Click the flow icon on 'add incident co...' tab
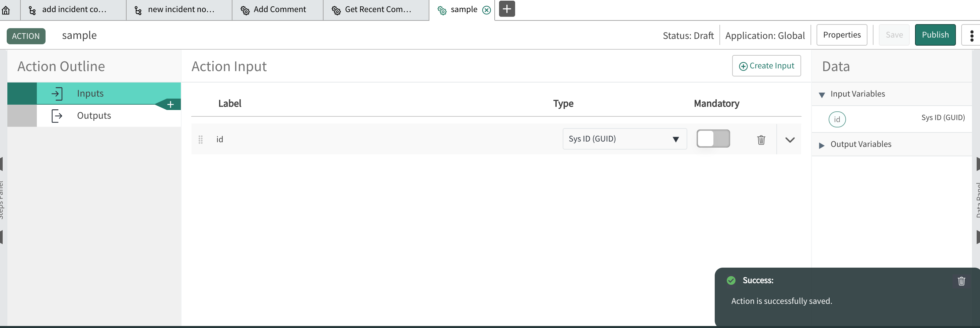This screenshot has width=980, height=328. click(32, 11)
